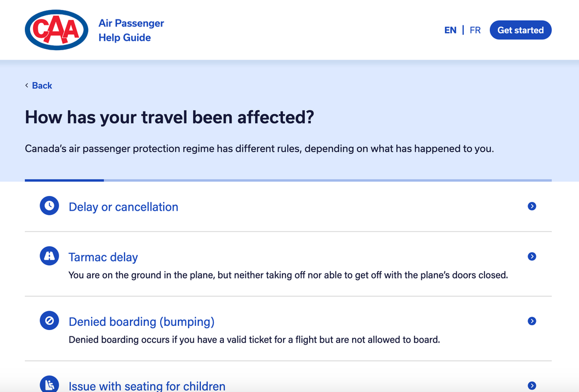The image size is (579, 392).
Task: Open Issue with seating for children
Action: [x=147, y=386]
